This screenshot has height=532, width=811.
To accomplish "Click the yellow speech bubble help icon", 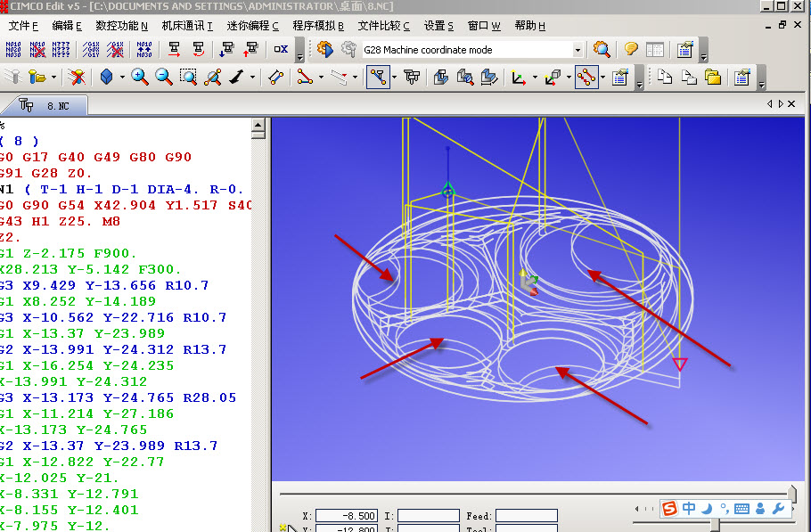I will [630, 49].
